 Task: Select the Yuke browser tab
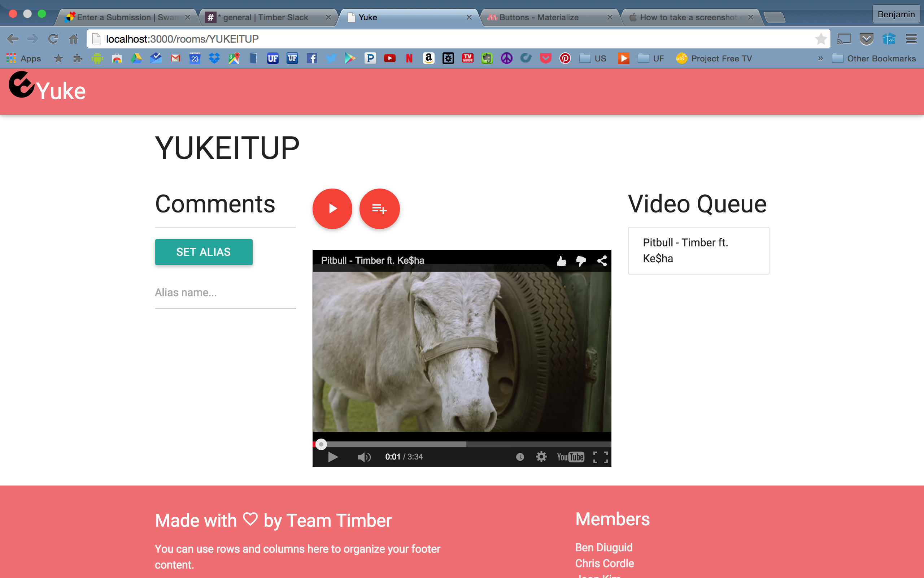[x=409, y=17]
